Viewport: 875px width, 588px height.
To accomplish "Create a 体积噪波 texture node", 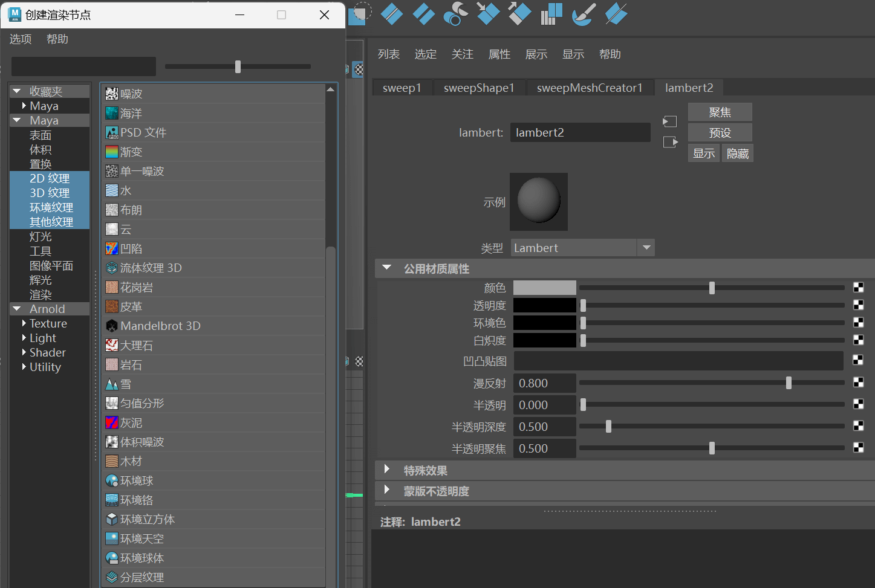I will click(213, 442).
